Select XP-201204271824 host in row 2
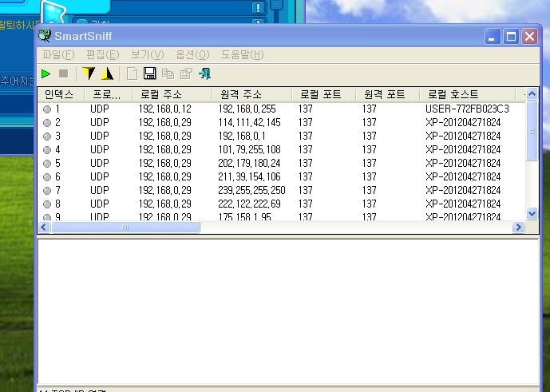 point(463,123)
